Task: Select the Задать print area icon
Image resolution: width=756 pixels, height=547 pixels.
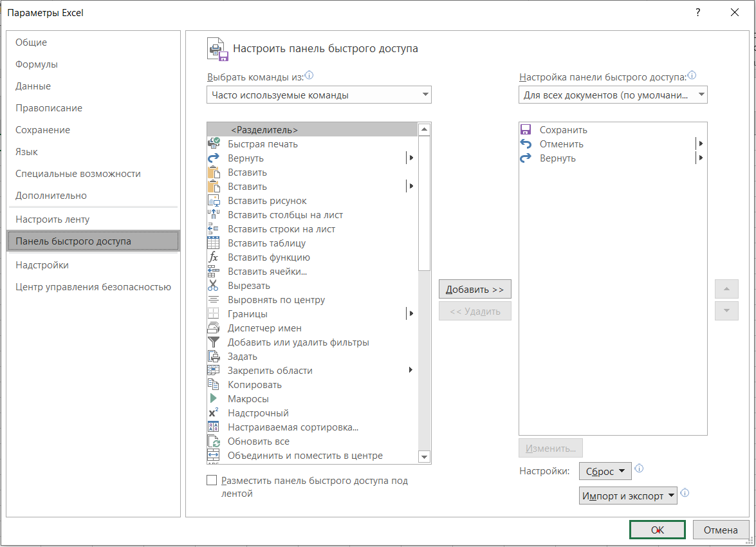Action: pos(214,357)
